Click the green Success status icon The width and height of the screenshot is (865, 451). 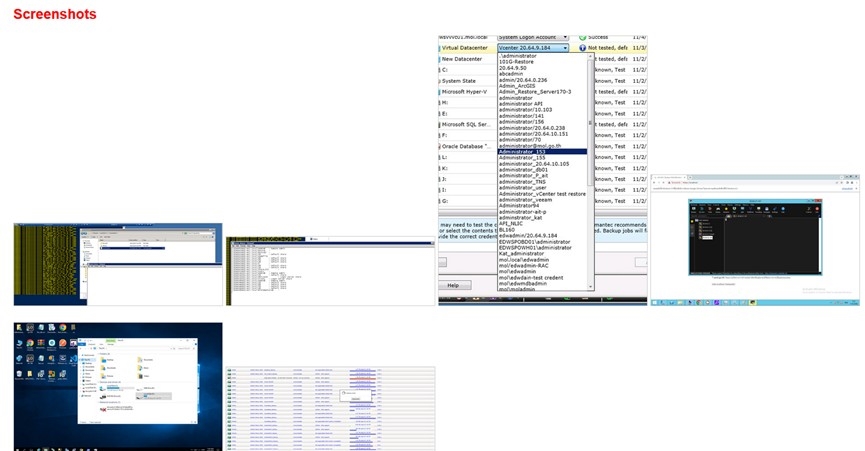582,37
